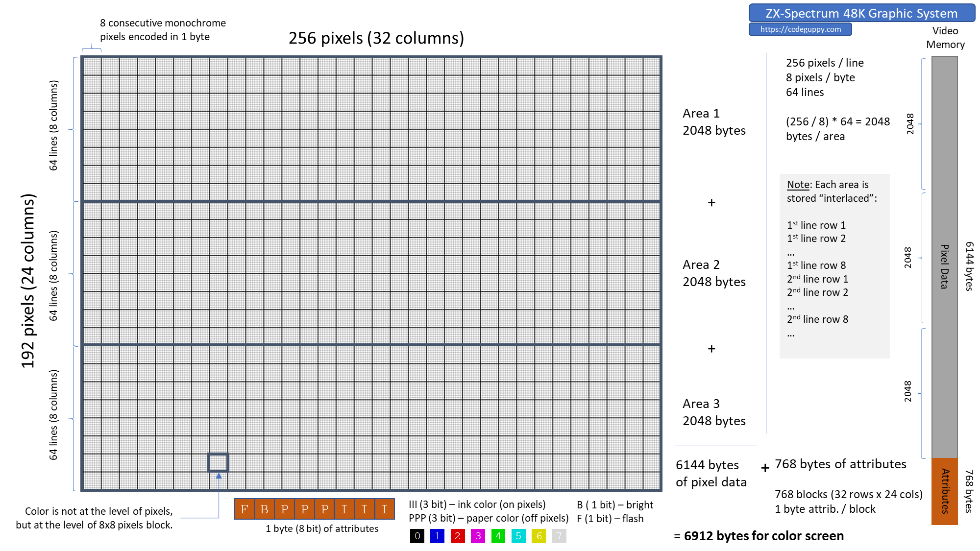The image size is (980, 551).
Task: Pick the magenta color swatch labeled 3
Action: coord(478,536)
